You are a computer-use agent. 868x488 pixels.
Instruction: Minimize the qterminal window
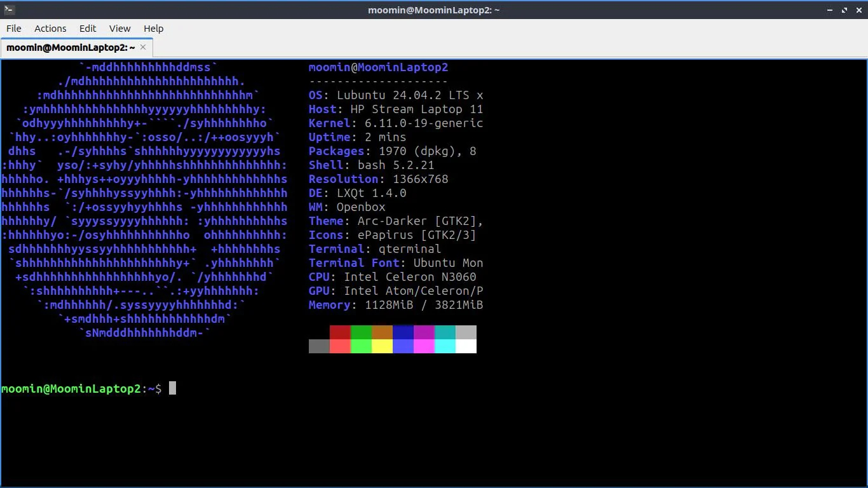831,10
